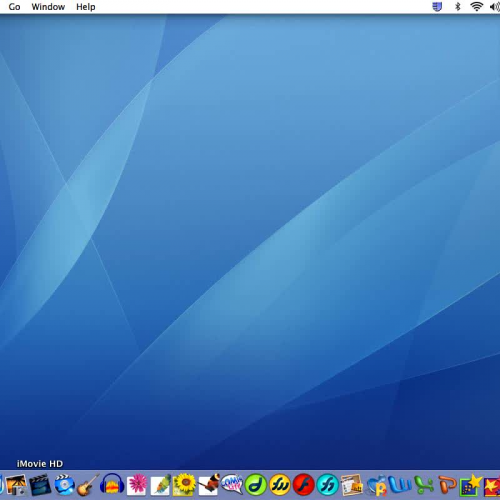Launch Comic Life speech bubble icon
Viewport: 500px width, 500px height.
[232, 485]
